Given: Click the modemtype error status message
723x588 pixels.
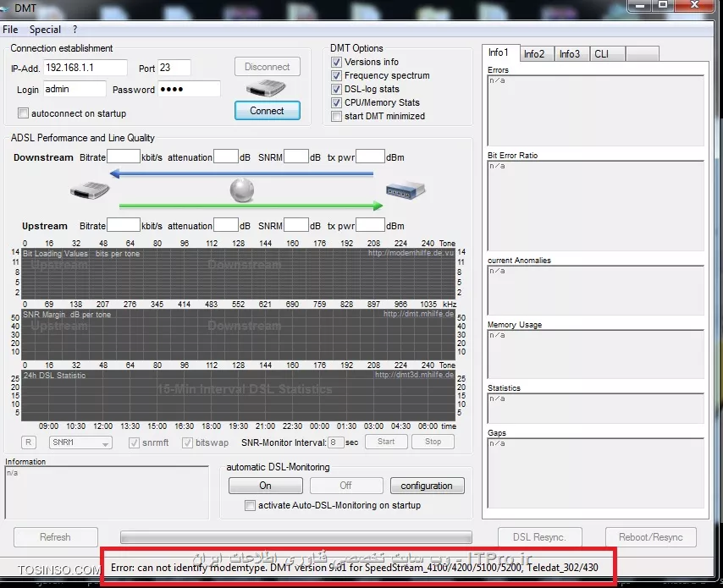Looking at the screenshot, I should point(354,567).
